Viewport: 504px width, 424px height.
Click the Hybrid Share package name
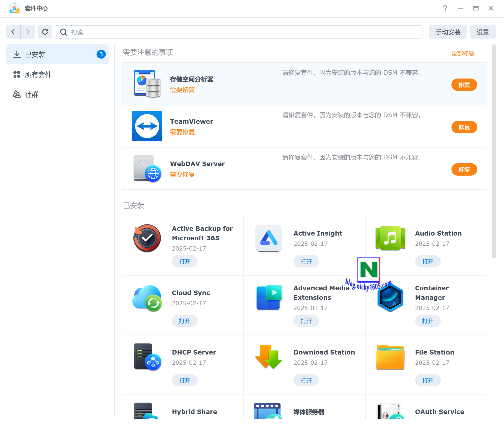click(x=194, y=412)
